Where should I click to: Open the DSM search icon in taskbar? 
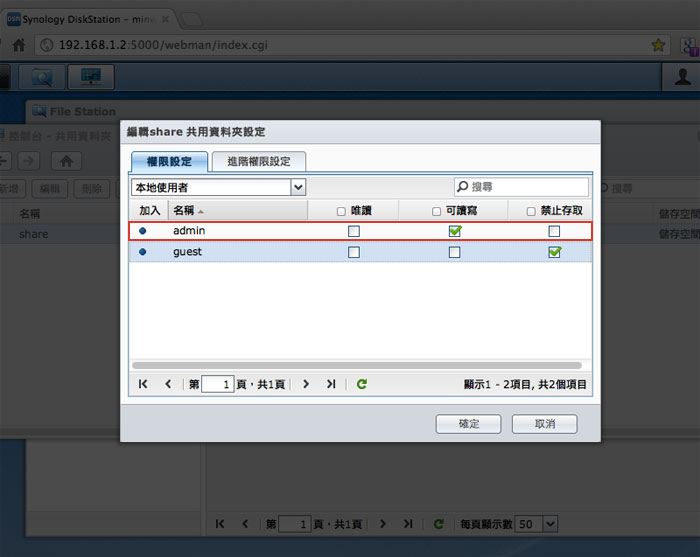42,77
